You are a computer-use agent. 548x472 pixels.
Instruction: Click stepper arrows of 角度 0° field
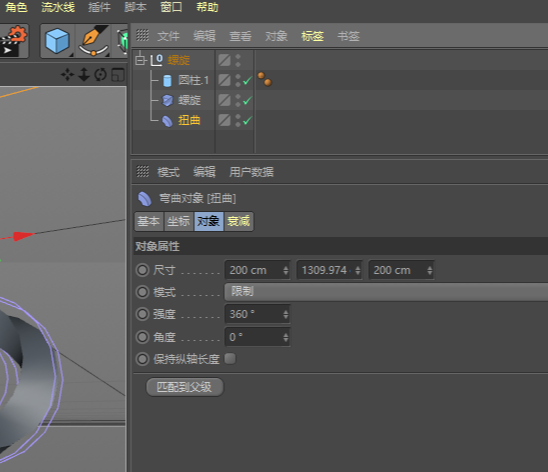coord(286,337)
